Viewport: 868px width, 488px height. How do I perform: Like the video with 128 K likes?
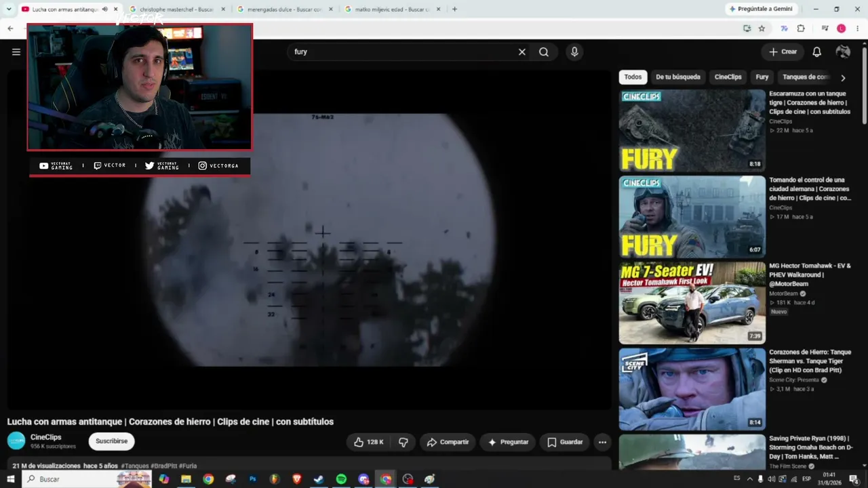369,442
